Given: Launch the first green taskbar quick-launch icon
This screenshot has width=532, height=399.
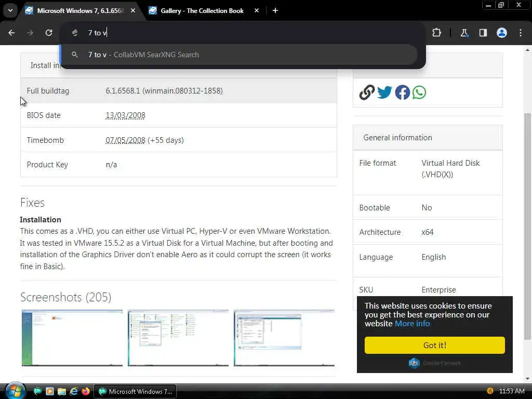Looking at the screenshot, I should [37, 391].
